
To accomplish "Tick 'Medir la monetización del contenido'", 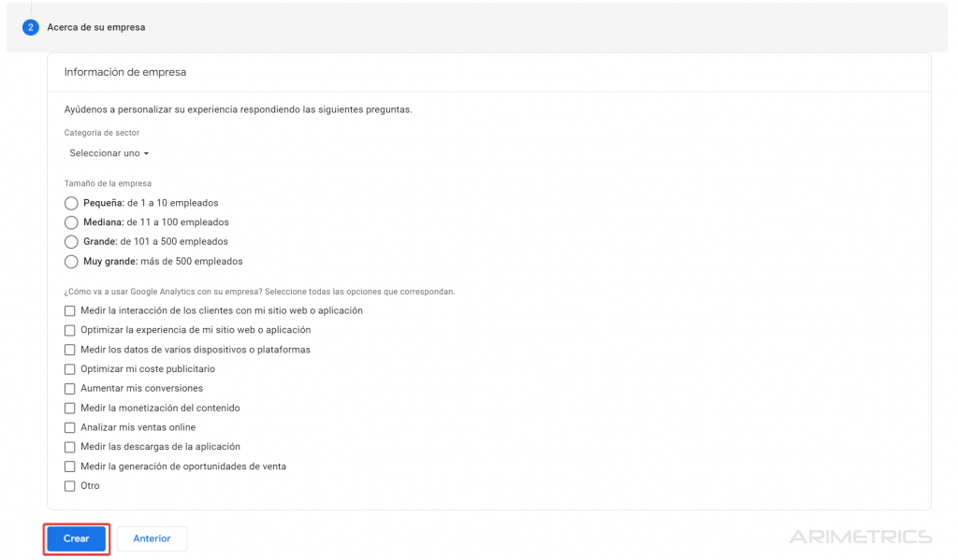I will coord(69,408).
